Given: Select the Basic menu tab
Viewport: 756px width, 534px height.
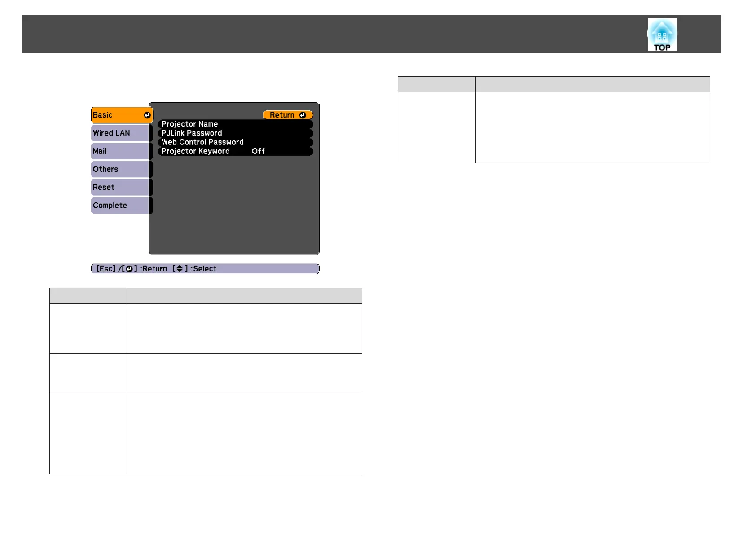Looking at the screenshot, I should (x=122, y=115).
